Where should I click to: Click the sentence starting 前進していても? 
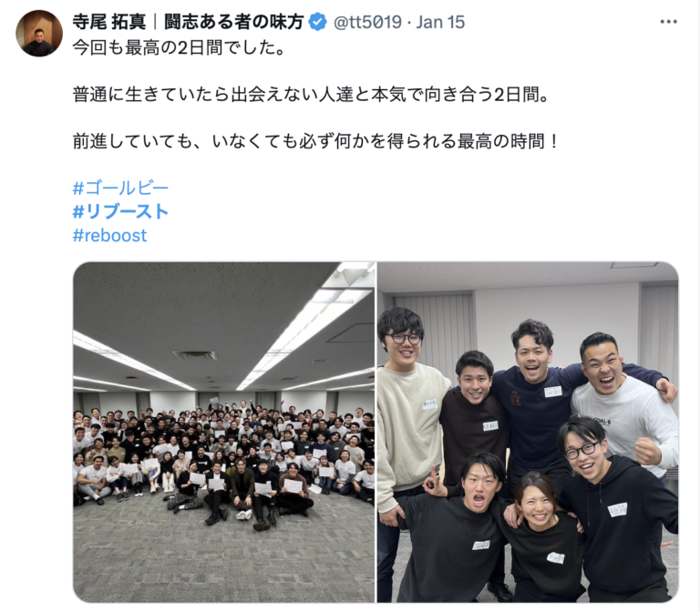[315, 141]
